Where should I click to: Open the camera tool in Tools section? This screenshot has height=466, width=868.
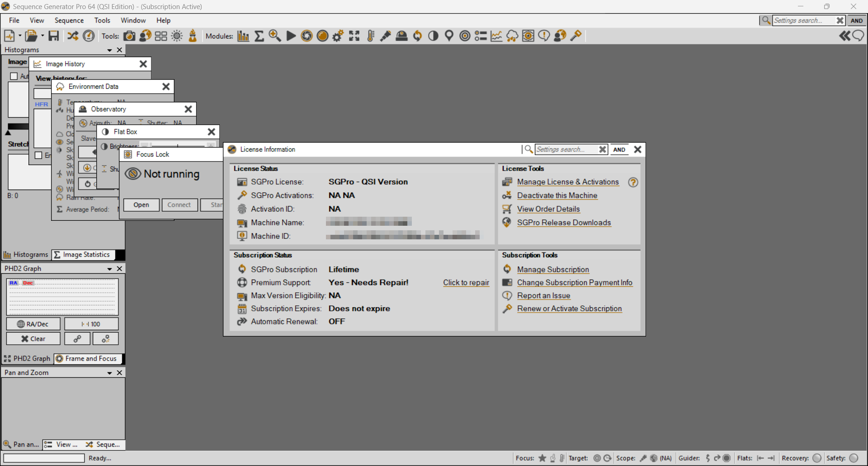pyautogui.click(x=129, y=36)
